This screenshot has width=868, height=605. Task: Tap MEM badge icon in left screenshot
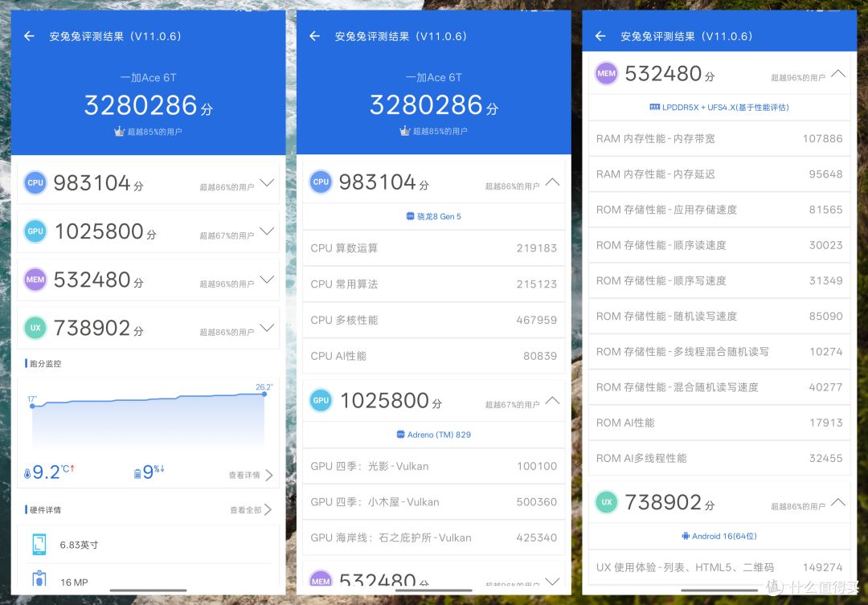point(35,280)
